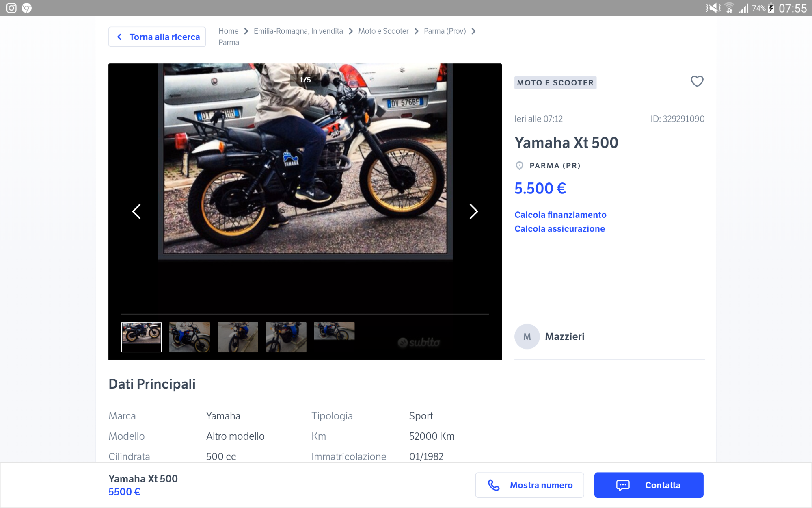Viewport: 812px width, 508px height.
Task: Add listing to favorites with heart icon
Action: pyautogui.click(x=697, y=81)
